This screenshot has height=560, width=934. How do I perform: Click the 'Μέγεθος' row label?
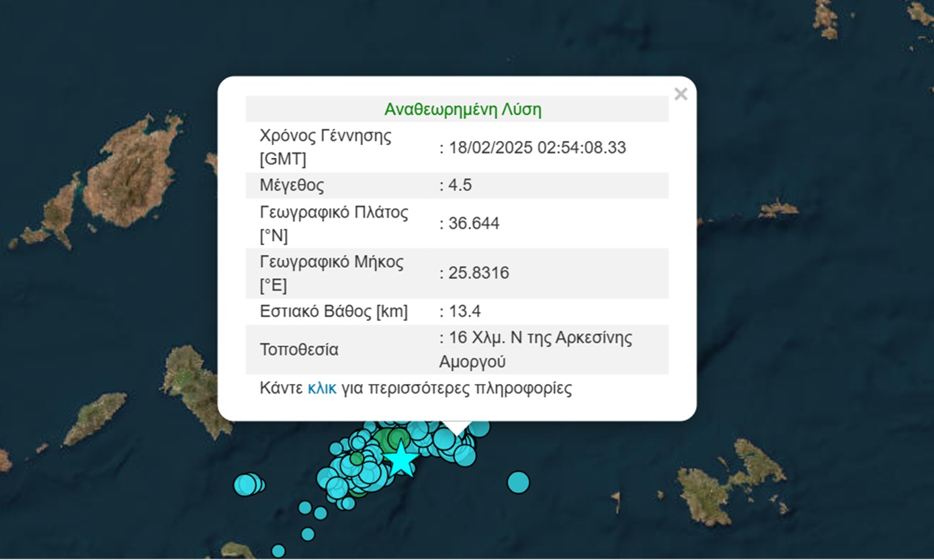click(x=292, y=185)
